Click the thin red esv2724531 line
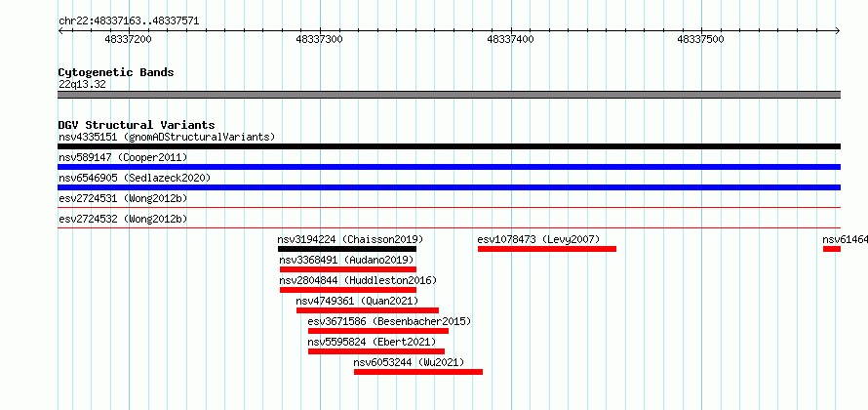The height and width of the screenshot is (410, 868). pyautogui.click(x=450, y=208)
